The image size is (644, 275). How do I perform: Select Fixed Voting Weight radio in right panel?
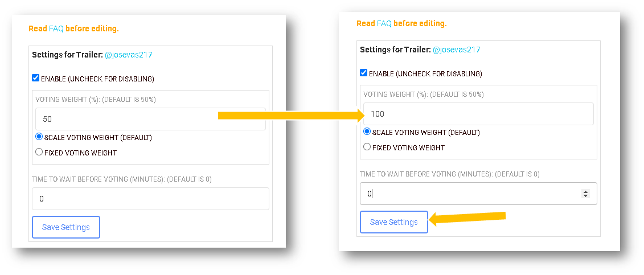point(367,147)
